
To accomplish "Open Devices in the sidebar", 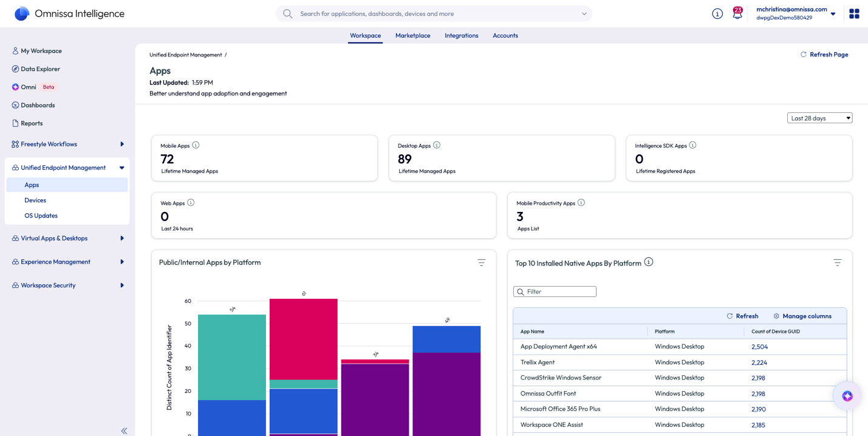I will coord(35,200).
